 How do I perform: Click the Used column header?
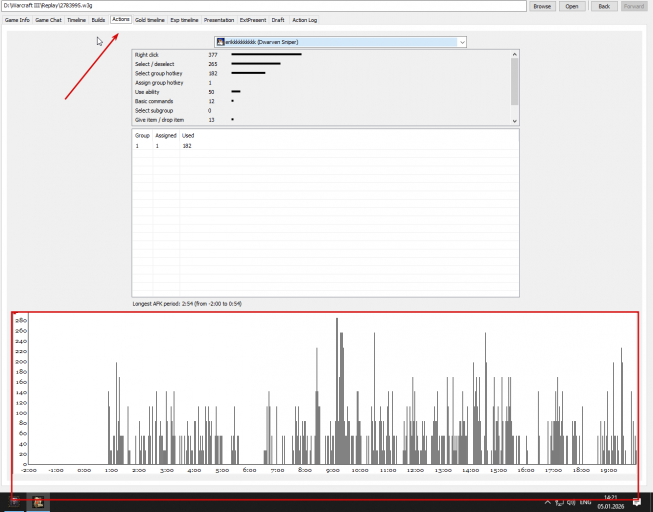(x=188, y=135)
